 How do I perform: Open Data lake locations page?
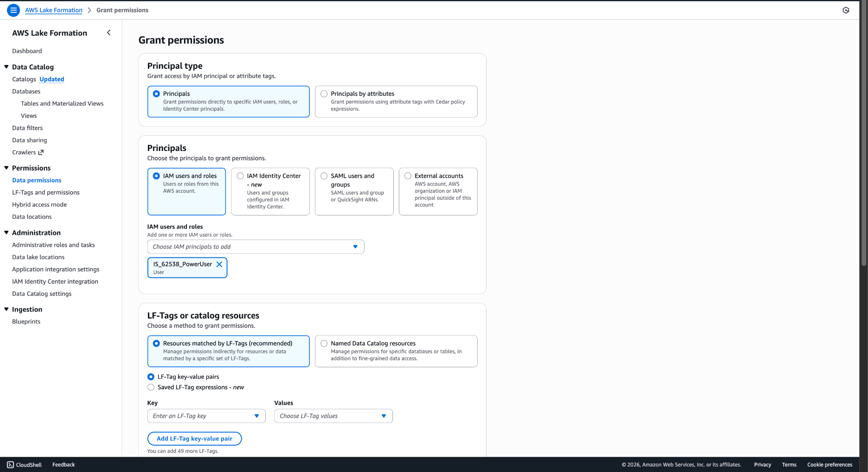click(x=39, y=257)
